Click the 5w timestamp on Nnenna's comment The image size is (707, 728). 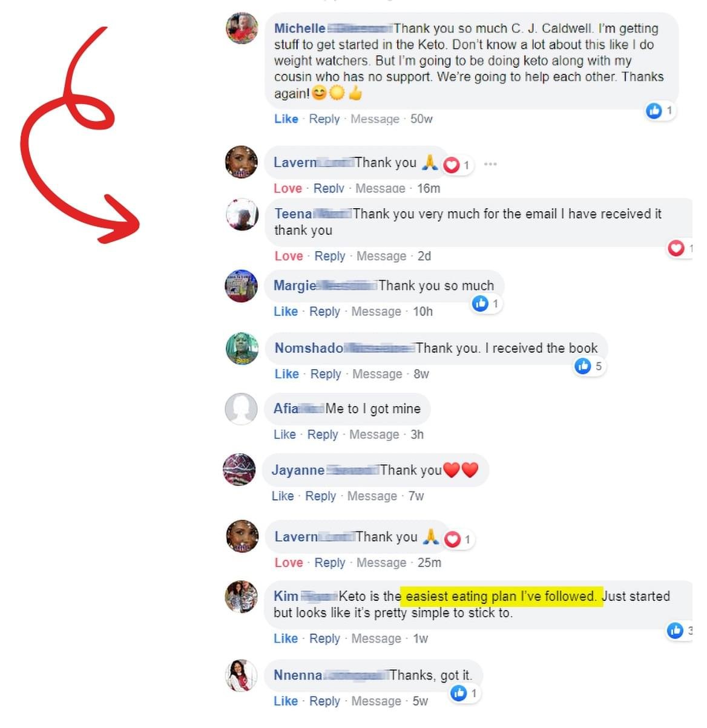[420, 701]
